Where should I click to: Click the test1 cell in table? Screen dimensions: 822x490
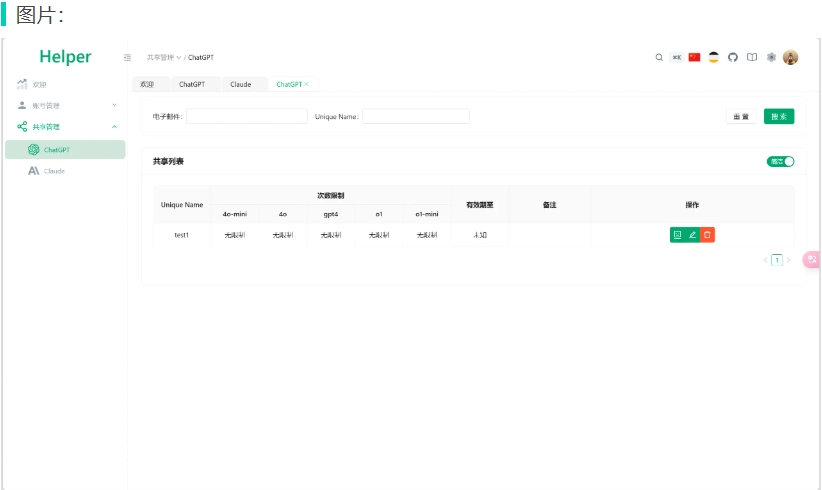pos(181,235)
